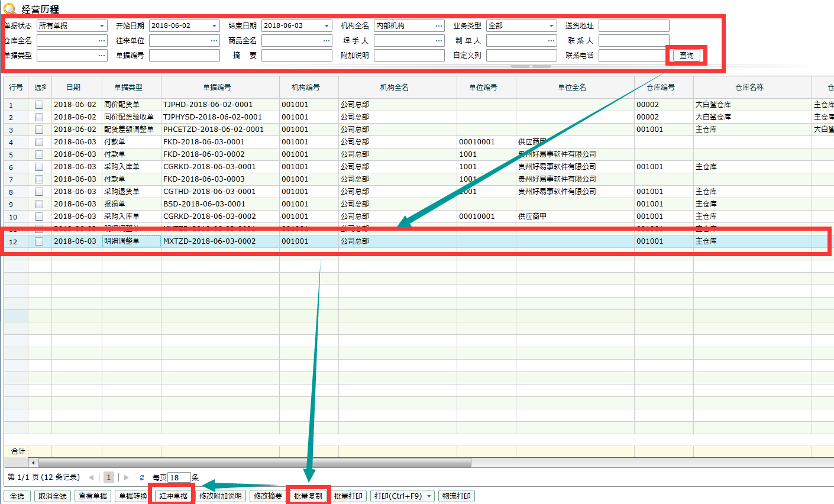Image resolution: width=834 pixels, height=504 pixels.
Task: Click the 查看单据 button
Action: pyautogui.click(x=93, y=496)
